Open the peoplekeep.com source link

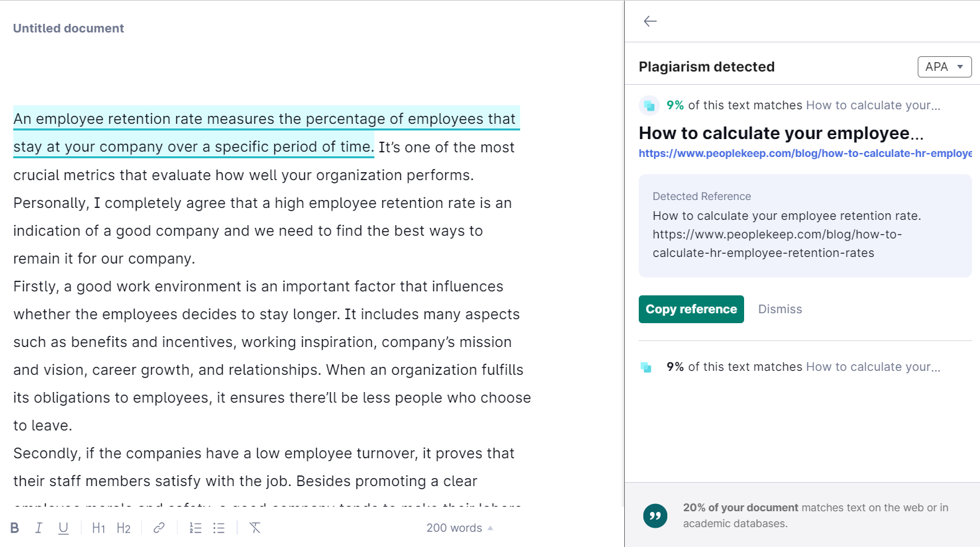click(x=804, y=154)
